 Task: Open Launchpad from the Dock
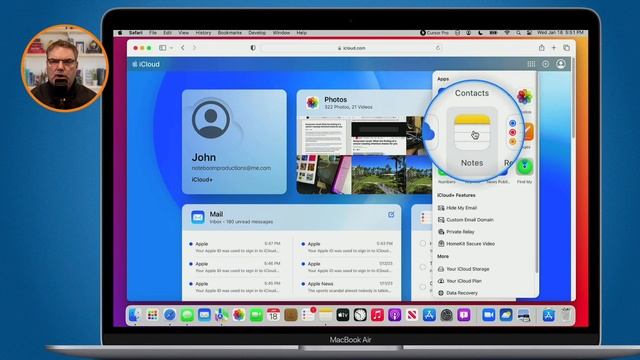tap(152, 315)
